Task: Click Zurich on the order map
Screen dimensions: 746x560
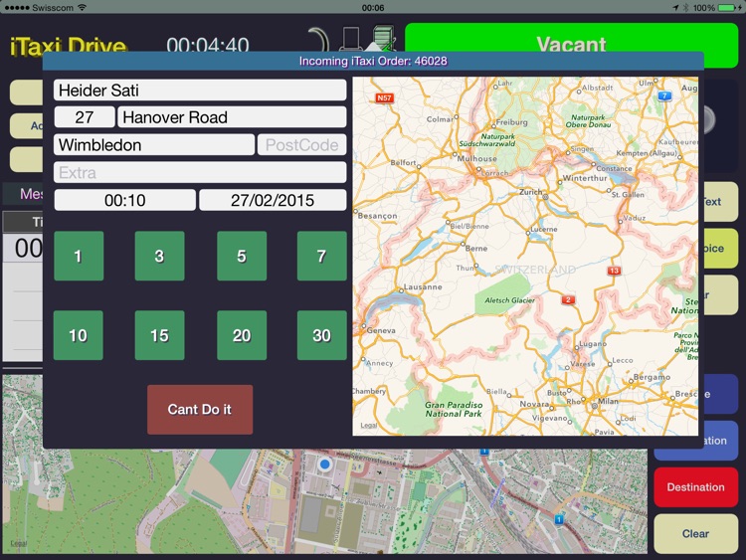Action: coord(530,192)
